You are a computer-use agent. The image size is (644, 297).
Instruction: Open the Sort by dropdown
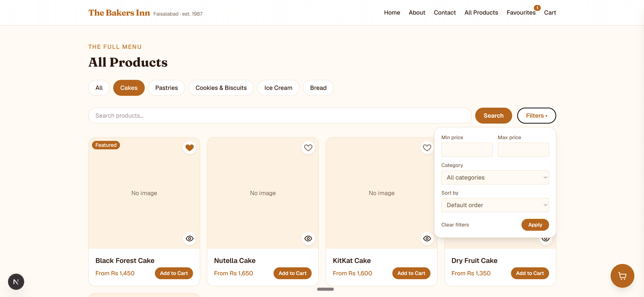(x=495, y=205)
